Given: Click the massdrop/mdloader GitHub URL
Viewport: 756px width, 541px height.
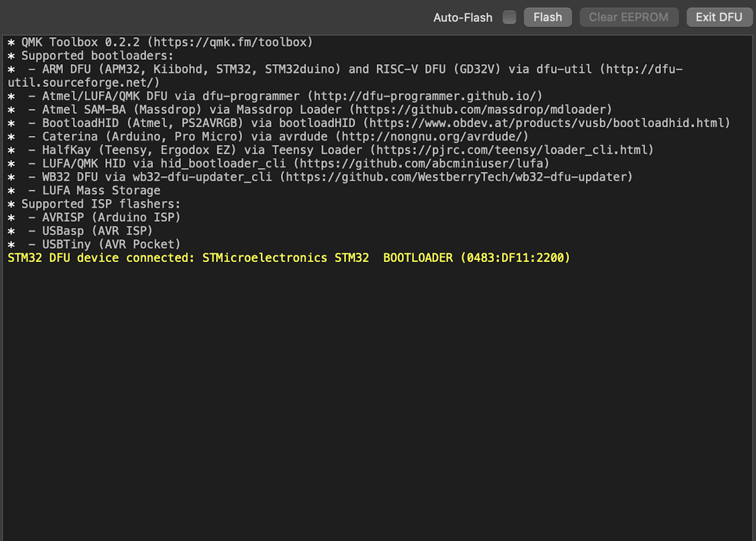Looking at the screenshot, I should pyautogui.click(x=481, y=110).
